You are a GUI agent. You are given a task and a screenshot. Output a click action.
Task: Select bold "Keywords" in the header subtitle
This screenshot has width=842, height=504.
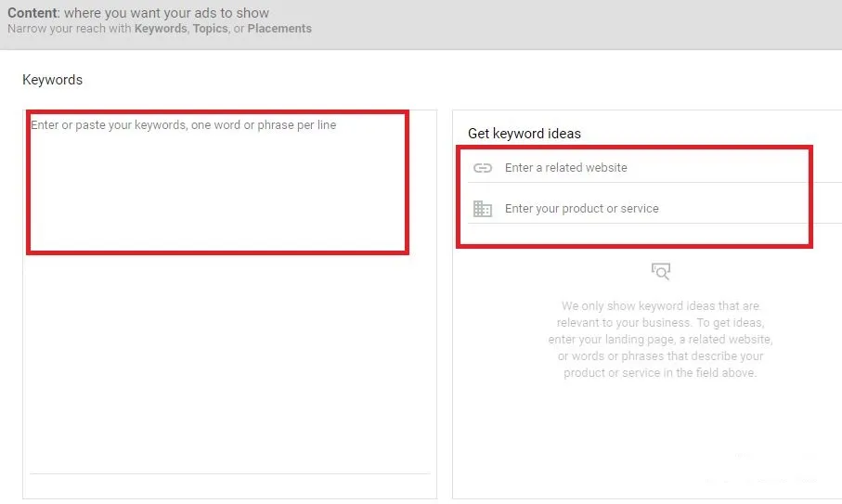pyautogui.click(x=160, y=29)
